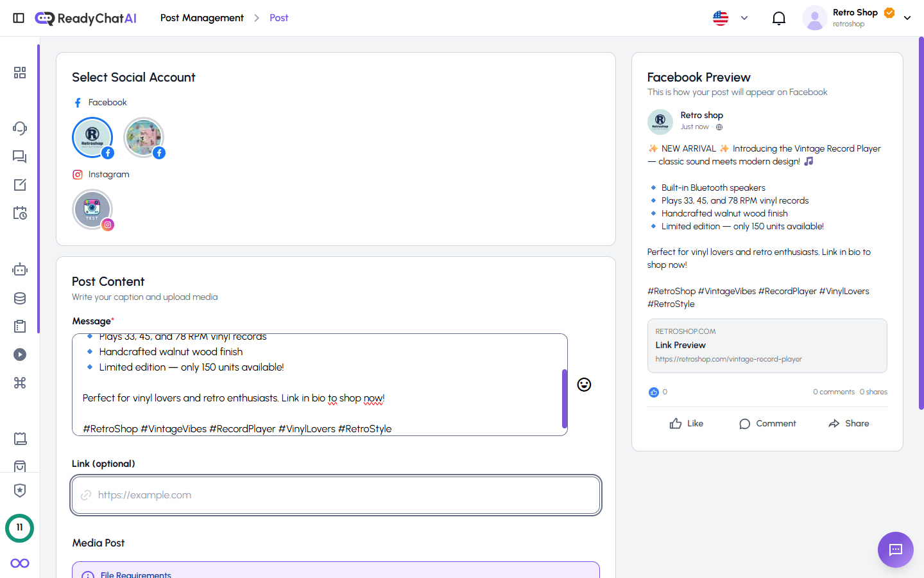Open the chatbot robot icon in sidebar
Screen dimensions: 924x578
[20, 270]
